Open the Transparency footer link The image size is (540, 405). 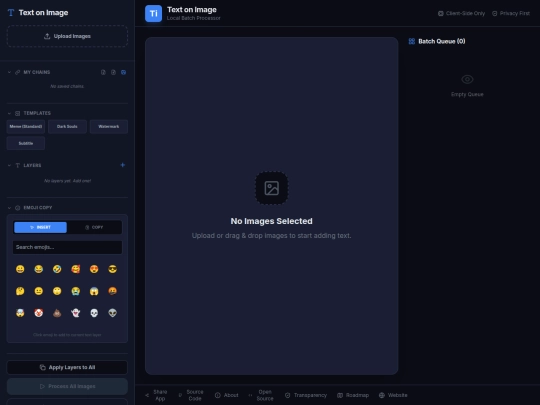[306, 395]
